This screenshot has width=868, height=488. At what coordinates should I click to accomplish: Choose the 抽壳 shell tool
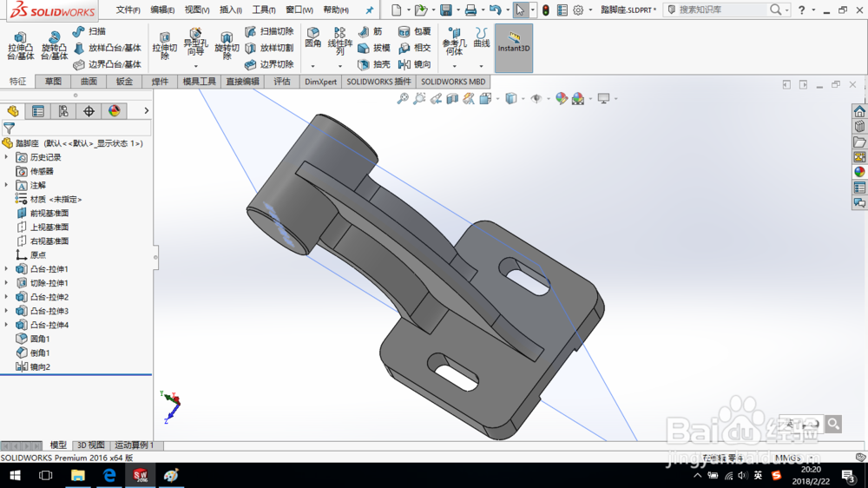(x=374, y=65)
